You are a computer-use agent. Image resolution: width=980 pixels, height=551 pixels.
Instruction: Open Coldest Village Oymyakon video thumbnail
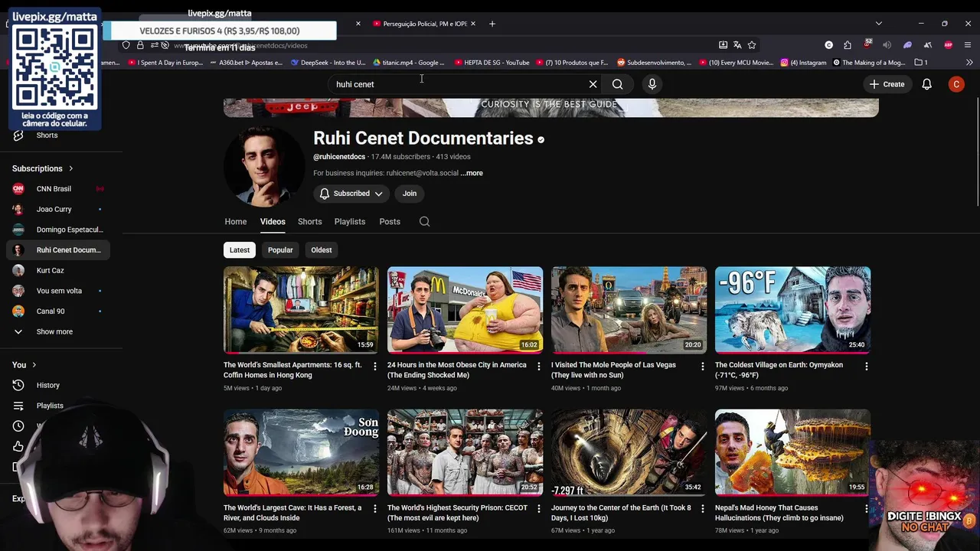[792, 310]
